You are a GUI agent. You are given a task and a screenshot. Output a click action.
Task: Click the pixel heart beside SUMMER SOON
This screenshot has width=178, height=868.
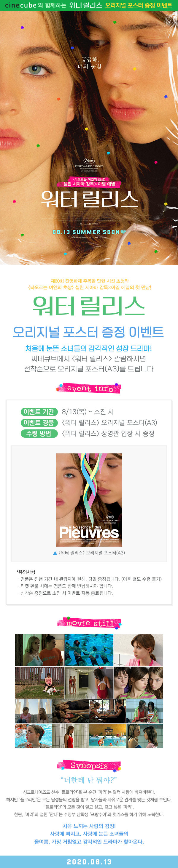click(x=123, y=232)
